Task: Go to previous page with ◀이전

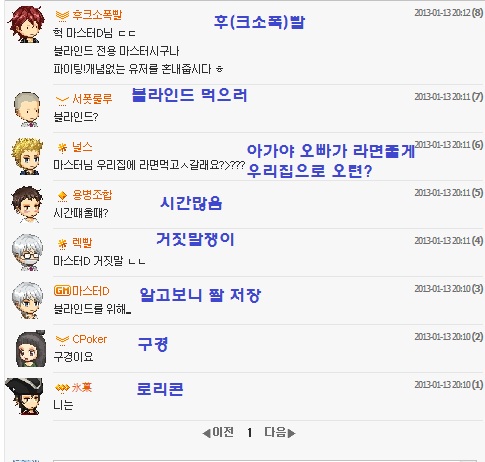Action: 218,432
